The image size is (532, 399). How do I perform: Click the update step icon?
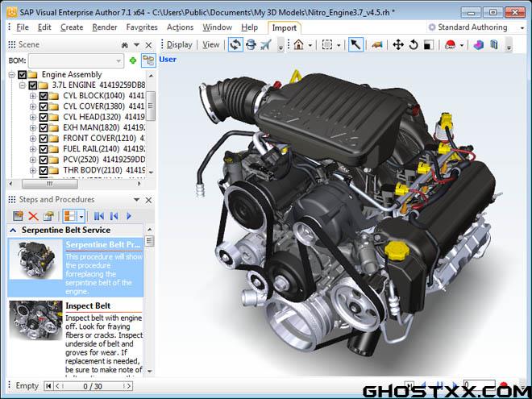point(48,216)
